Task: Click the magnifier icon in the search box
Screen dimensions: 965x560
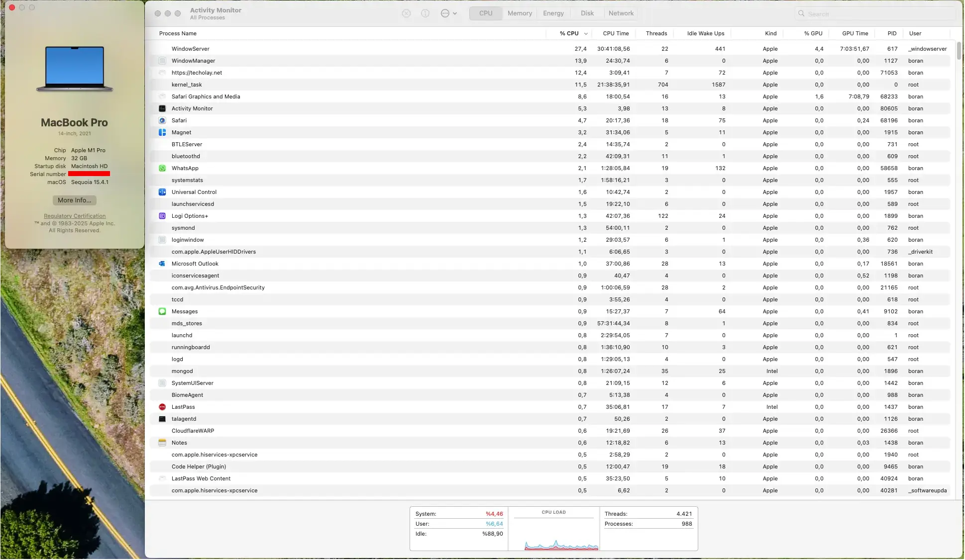Action: [x=801, y=13]
